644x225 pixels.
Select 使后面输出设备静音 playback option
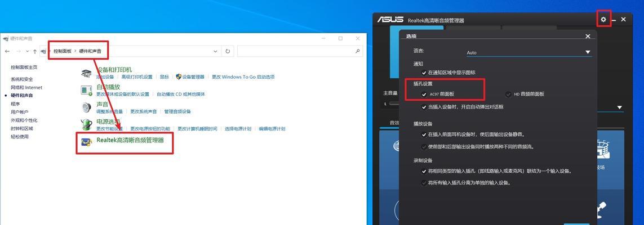(424, 134)
